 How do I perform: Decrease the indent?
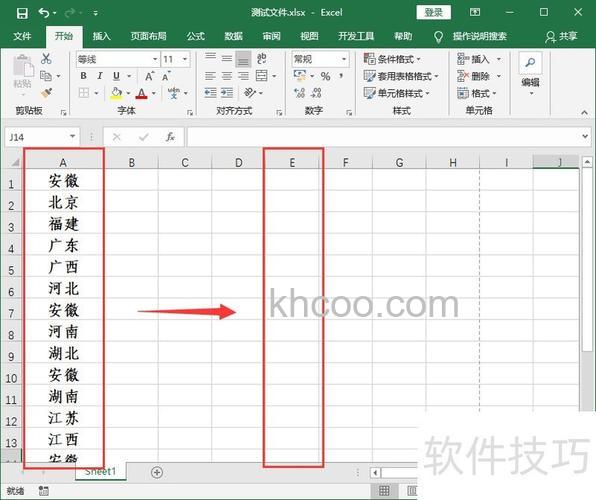(210, 93)
